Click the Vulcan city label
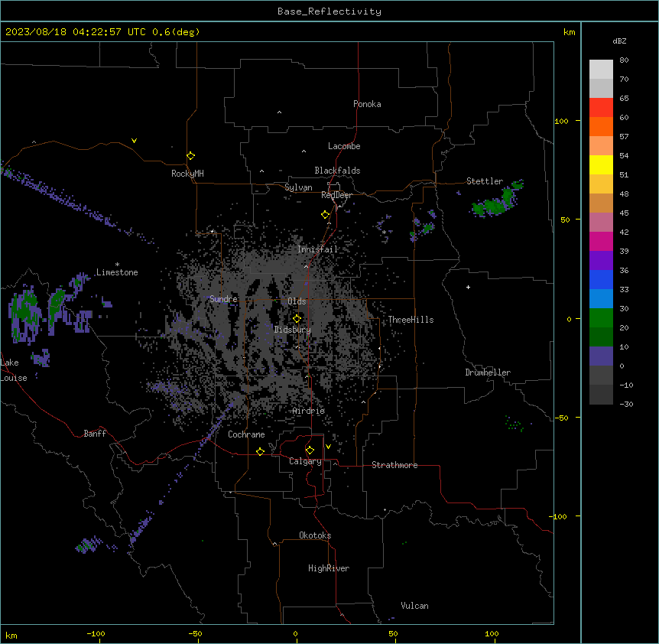 click(x=415, y=606)
